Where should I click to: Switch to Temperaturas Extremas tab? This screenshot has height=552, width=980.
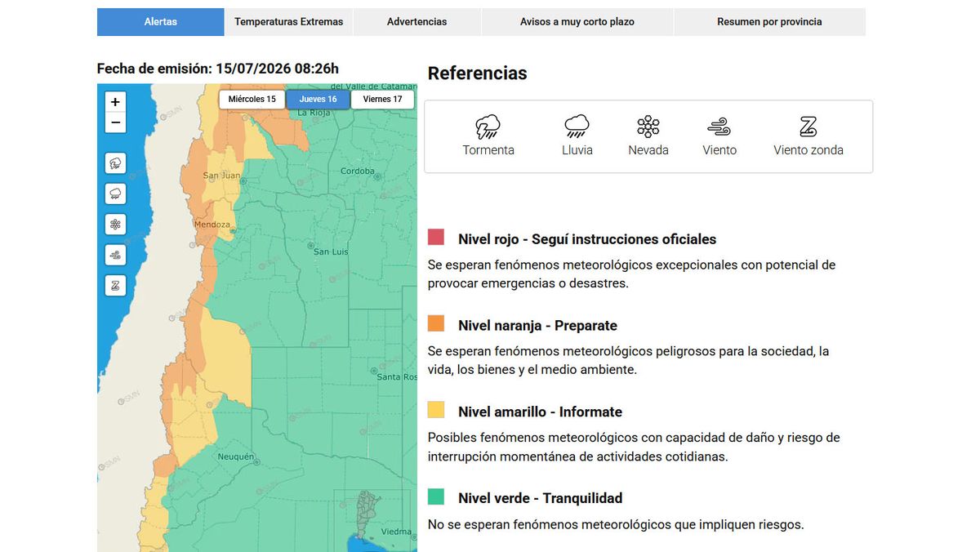click(289, 22)
